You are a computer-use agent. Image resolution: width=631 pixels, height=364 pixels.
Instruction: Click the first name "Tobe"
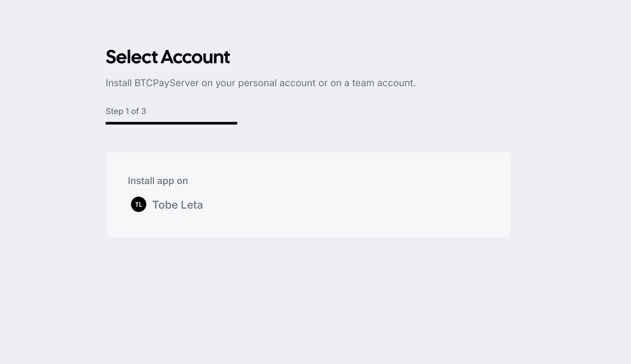pyautogui.click(x=165, y=205)
